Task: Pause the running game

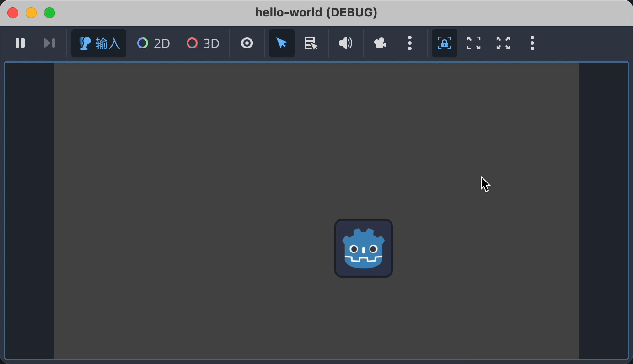Action: pos(20,43)
